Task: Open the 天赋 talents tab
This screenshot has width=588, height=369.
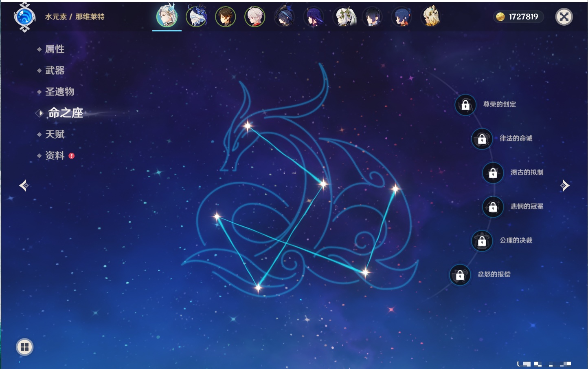Action: pyautogui.click(x=55, y=134)
